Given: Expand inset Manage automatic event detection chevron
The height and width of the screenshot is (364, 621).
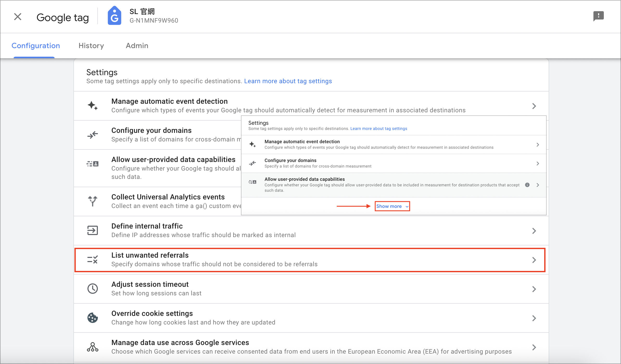Looking at the screenshot, I should [x=538, y=145].
